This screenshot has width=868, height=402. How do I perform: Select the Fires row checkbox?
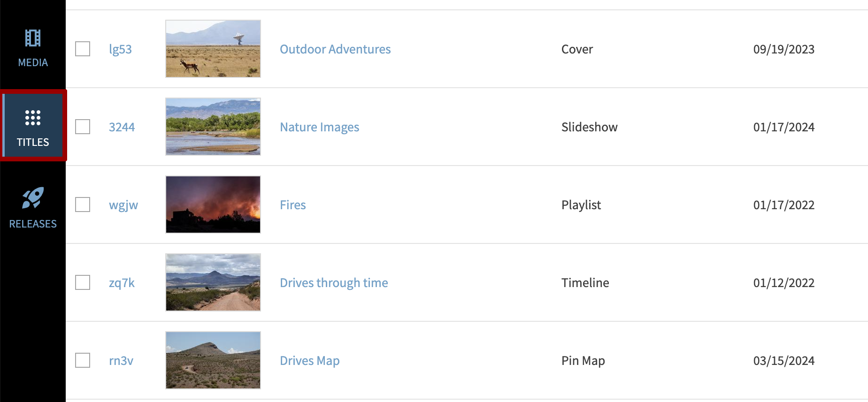pyautogui.click(x=83, y=205)
